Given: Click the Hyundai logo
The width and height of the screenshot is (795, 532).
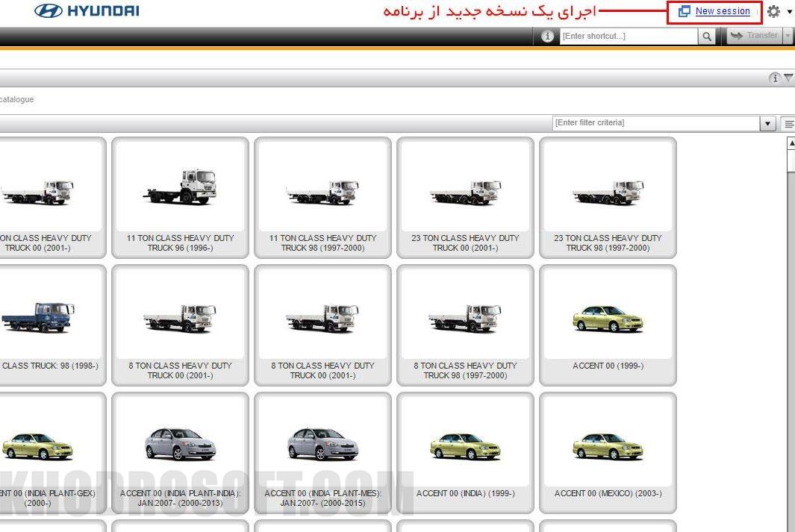Looking at the screenshot, I should (87, 10).
